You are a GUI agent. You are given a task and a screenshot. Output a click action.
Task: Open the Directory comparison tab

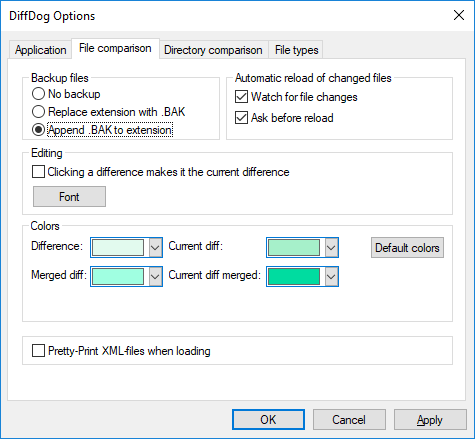pos(213,50)
